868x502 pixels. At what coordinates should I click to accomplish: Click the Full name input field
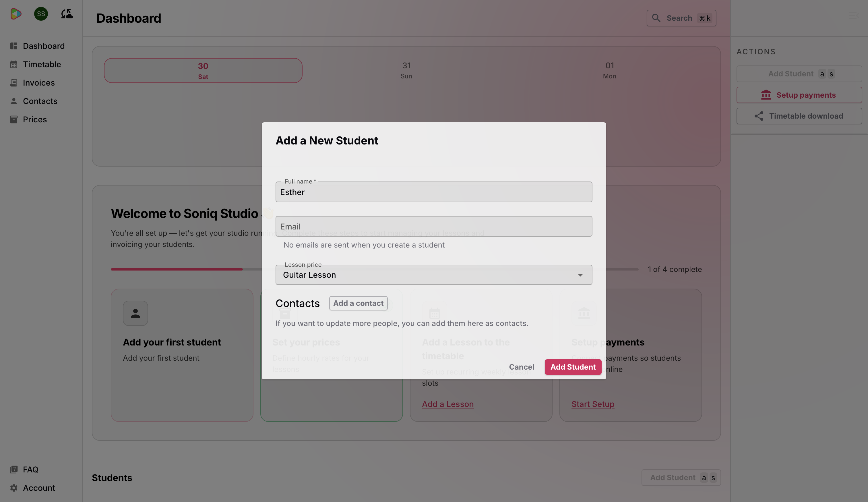434,192
